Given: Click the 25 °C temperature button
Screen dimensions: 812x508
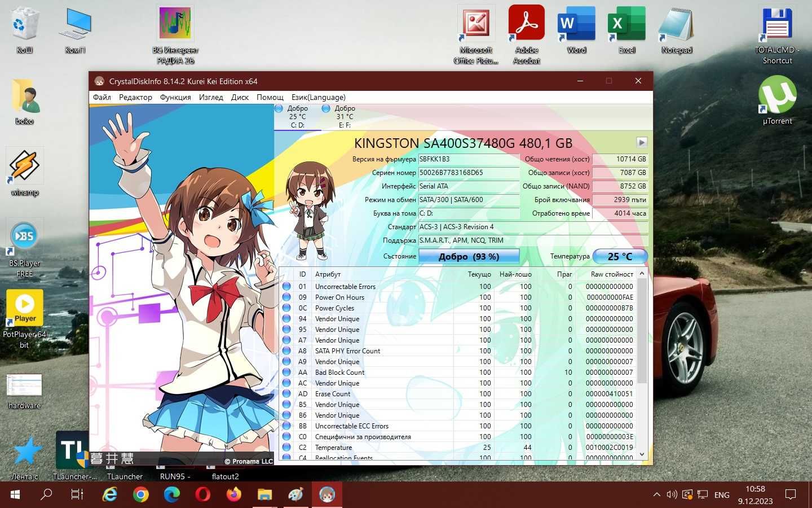Looking at the screenshot, I should click(620, 256).
